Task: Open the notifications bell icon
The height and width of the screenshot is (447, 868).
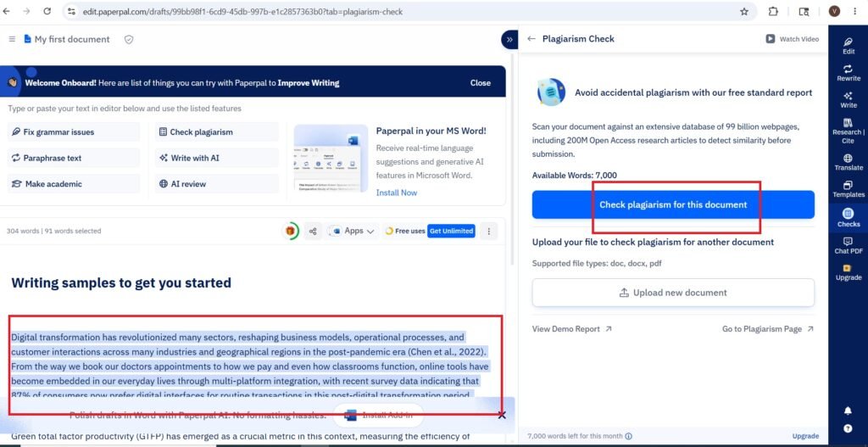Action: pos(848,411)
